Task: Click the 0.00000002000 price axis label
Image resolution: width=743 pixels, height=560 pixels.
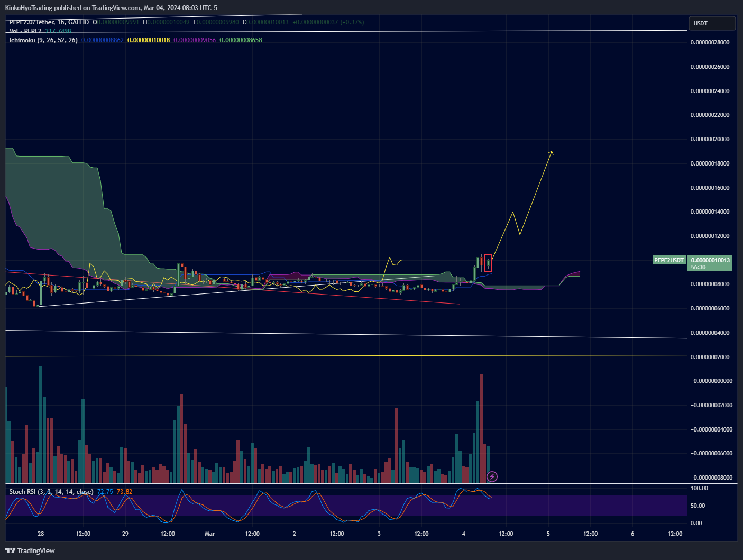Action: pyautogui.click(x=710, y=357)
